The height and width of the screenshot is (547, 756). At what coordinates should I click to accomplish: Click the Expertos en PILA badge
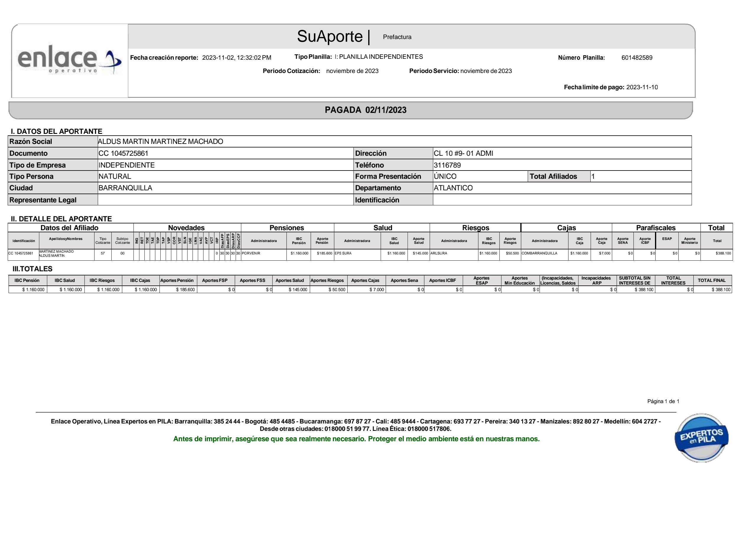click(701, 438)
